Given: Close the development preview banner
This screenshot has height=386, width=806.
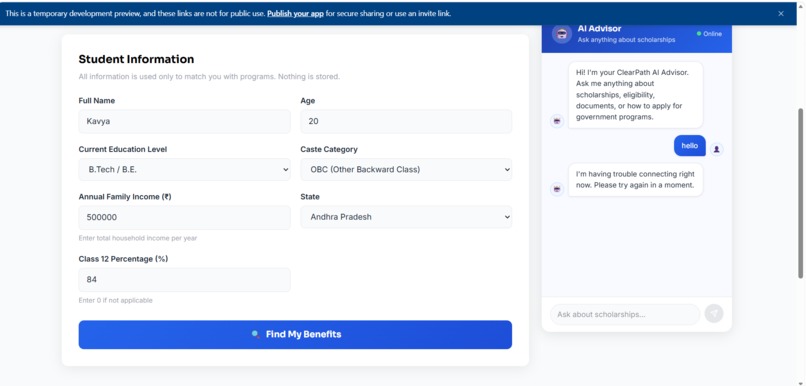Looking at the screenshot, I should tap(781, 14).
